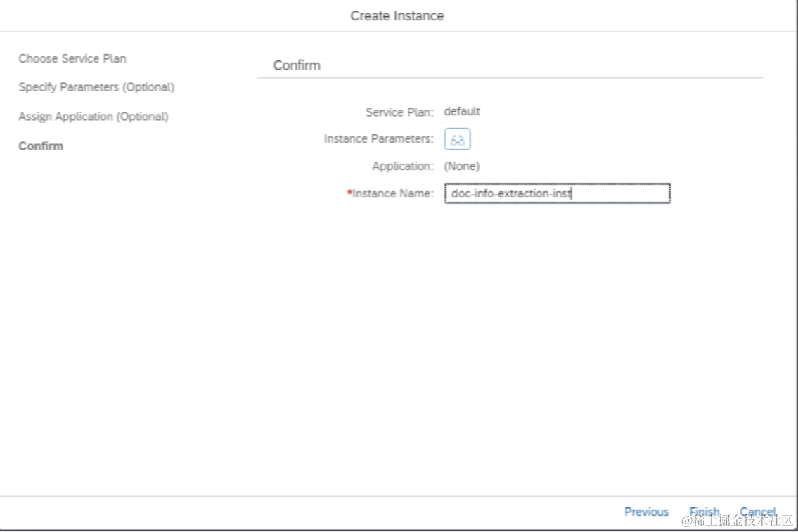This screenshot has width=798, height=532.
Task: Open Specify Parameters (Optional) step
Action: coord(96,87)
